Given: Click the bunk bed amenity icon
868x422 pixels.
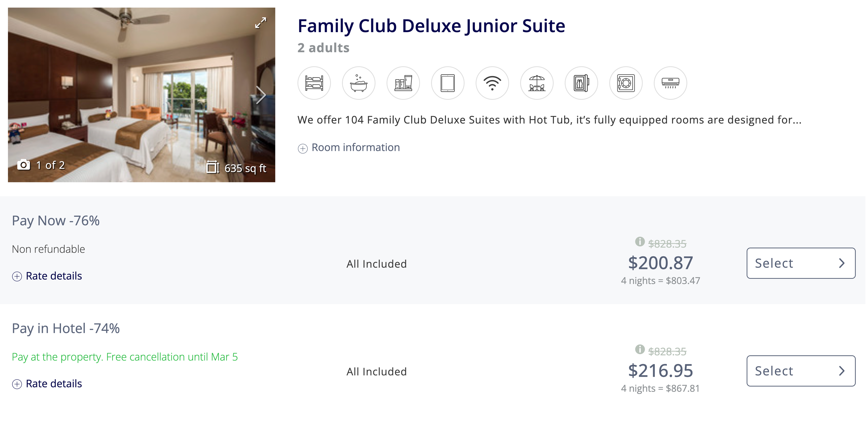Looking at the screenshot, I should click(314, 83).
